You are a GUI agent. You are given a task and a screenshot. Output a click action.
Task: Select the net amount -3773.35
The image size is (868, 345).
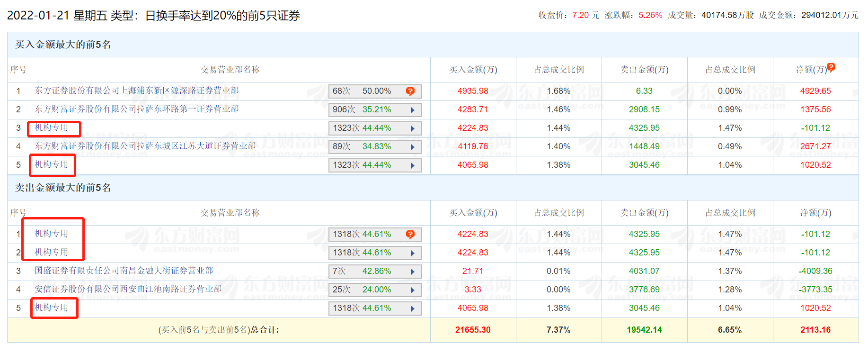click(815, 290)
